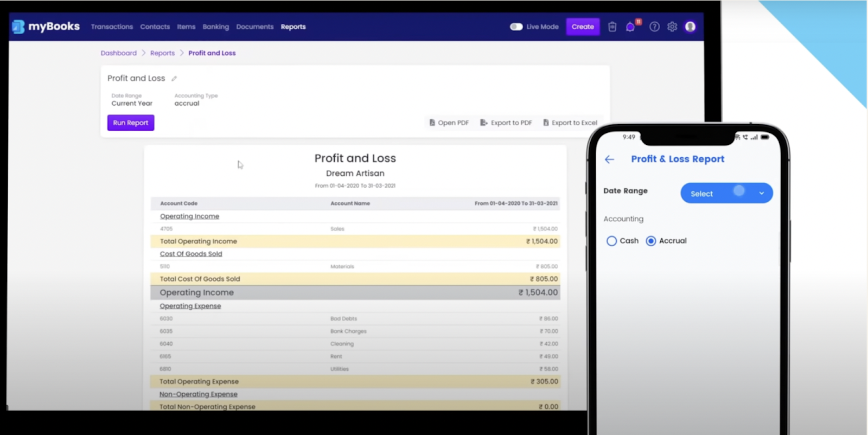Screen dimensions: 868x435
Task: Click the Total Operating Expense row
Action: coord(355,382)
